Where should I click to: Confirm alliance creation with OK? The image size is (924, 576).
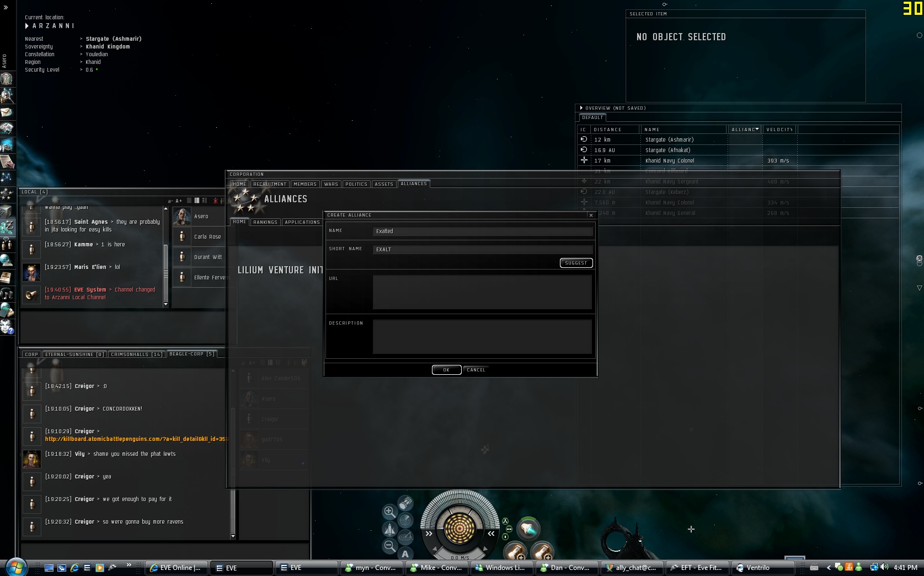(446, 370)
